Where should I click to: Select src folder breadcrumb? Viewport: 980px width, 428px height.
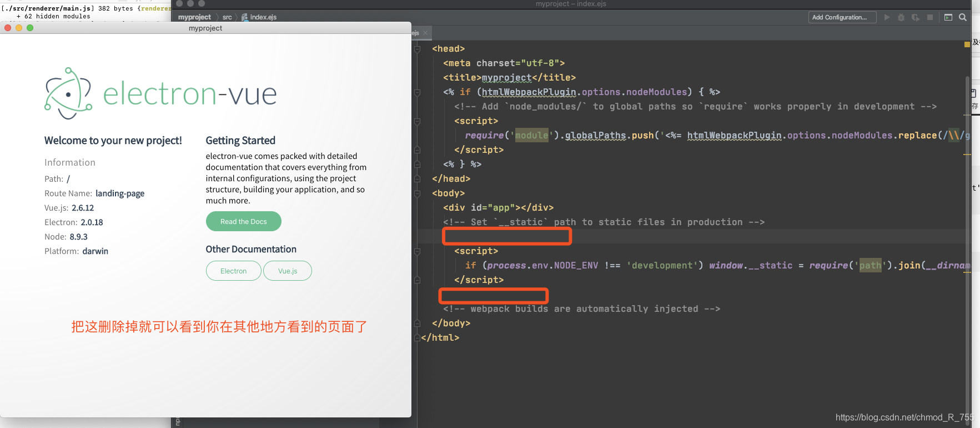227,17
